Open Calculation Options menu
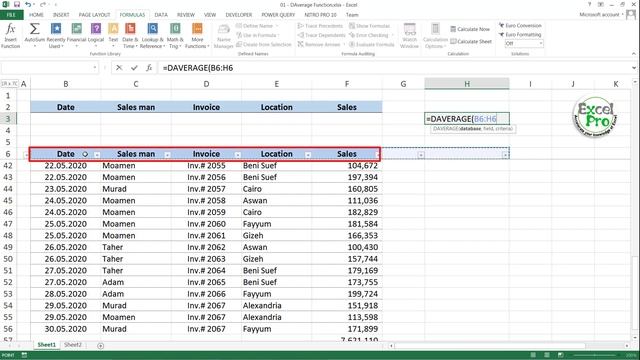The height and width of the screenshot is (360, 640). 435,36
